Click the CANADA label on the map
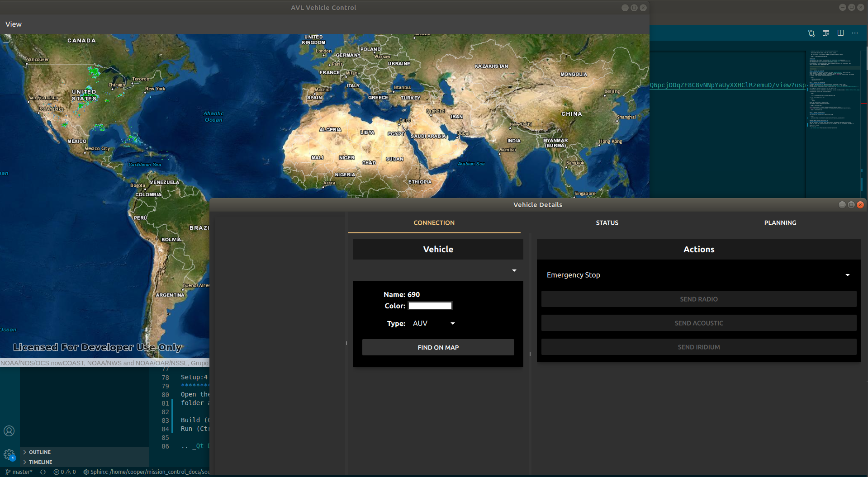This screenshot has width=868, height=477. point(81,41)
